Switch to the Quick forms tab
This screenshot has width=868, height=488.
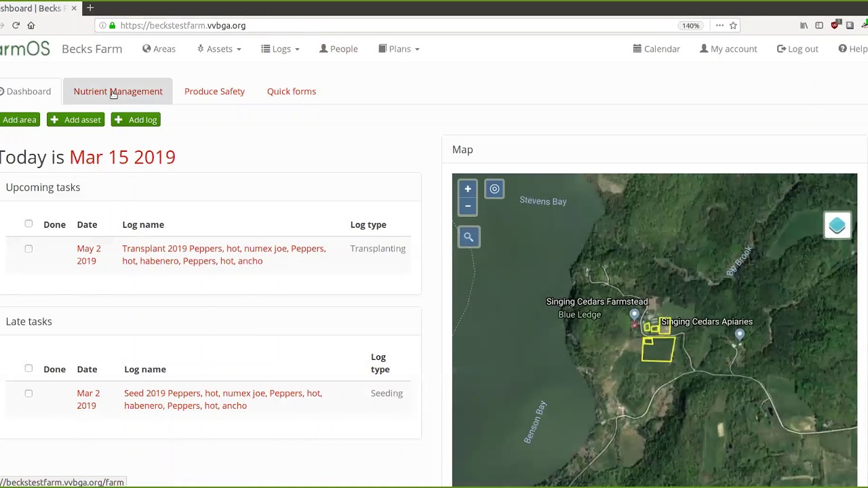point(292,91)
